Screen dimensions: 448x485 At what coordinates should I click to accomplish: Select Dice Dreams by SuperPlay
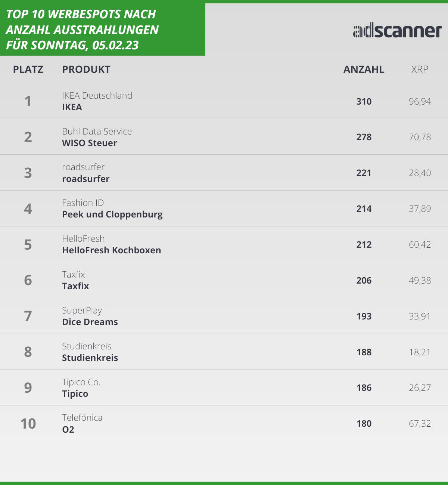coord(90,322)
